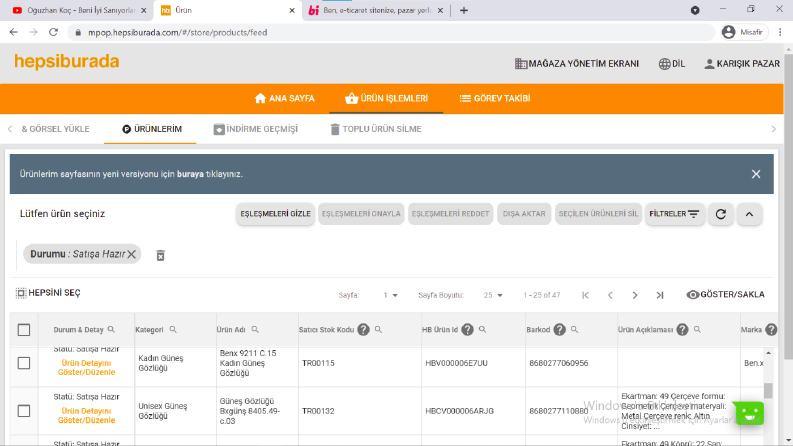Click SEÇİLEN ÜRÜNLERİ SİL button
The image size is (793, 446).
[x=598, y=214]
